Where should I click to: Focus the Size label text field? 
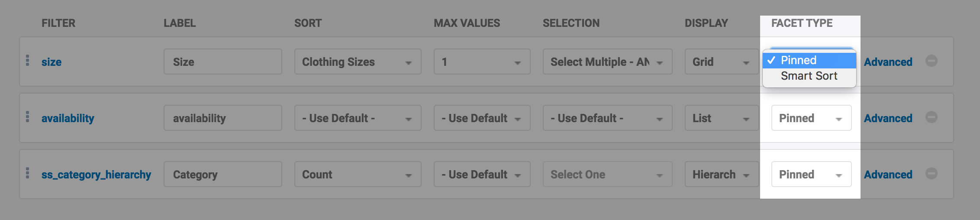[222, 62]
